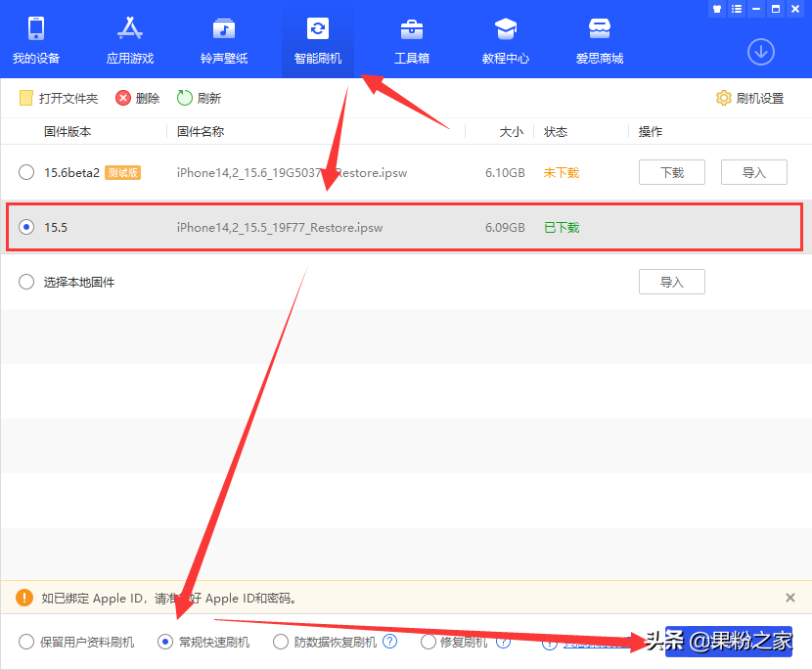Open the 我的设备 device icon
Image resolution: width=812 pixels, height=670 pixels.
[36, 28]
